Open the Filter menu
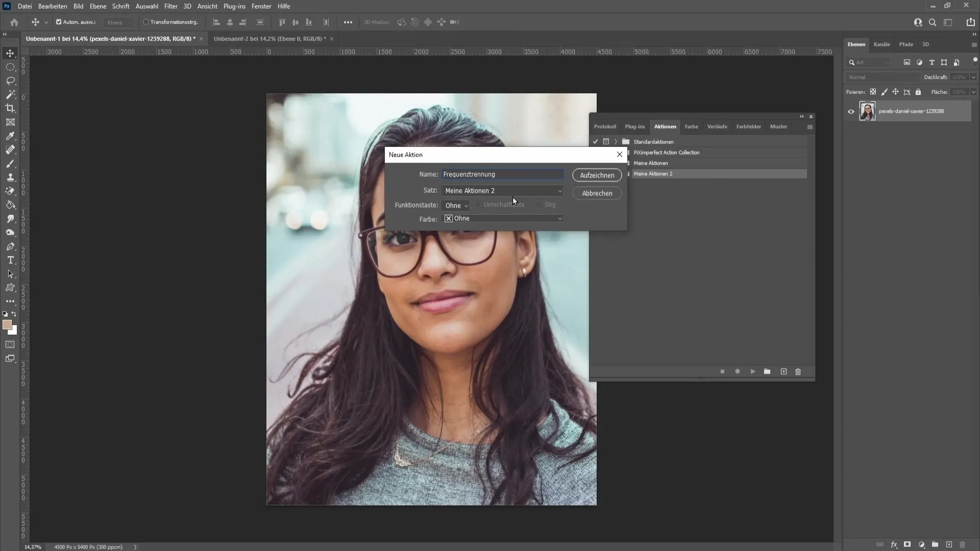This screenshot has width=980, height=551. [171, 6]
